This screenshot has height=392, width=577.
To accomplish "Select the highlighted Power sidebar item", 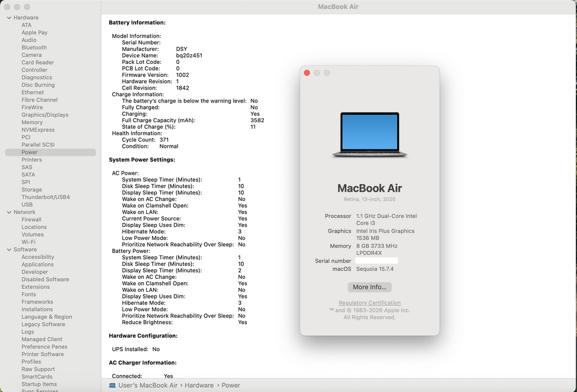I will click(x=50, y=152).
